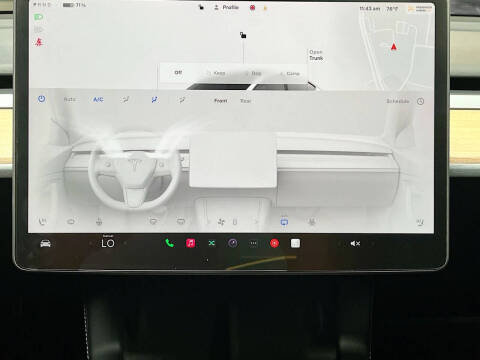
Task: Select Dog climate mode
Action: [253, 73]
